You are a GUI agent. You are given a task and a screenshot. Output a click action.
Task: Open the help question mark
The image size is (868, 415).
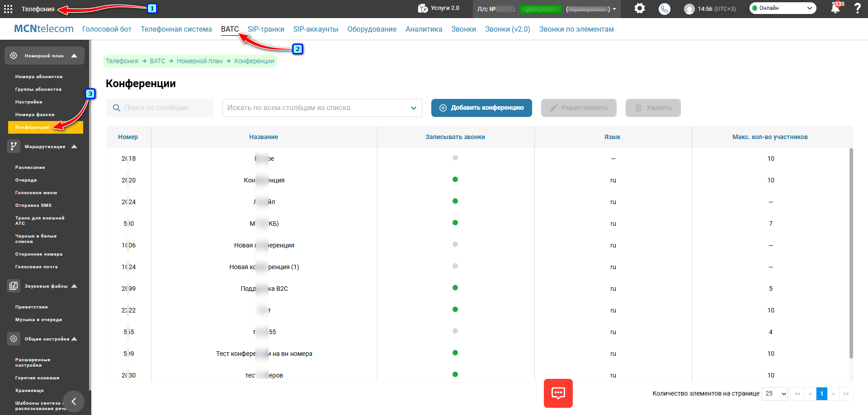857,8
